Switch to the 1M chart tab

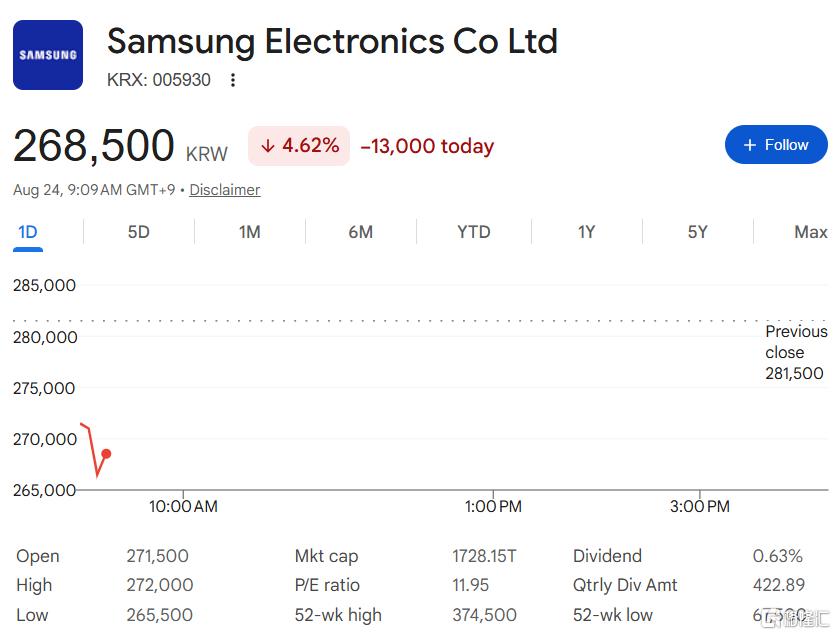(x=250, y=232)
